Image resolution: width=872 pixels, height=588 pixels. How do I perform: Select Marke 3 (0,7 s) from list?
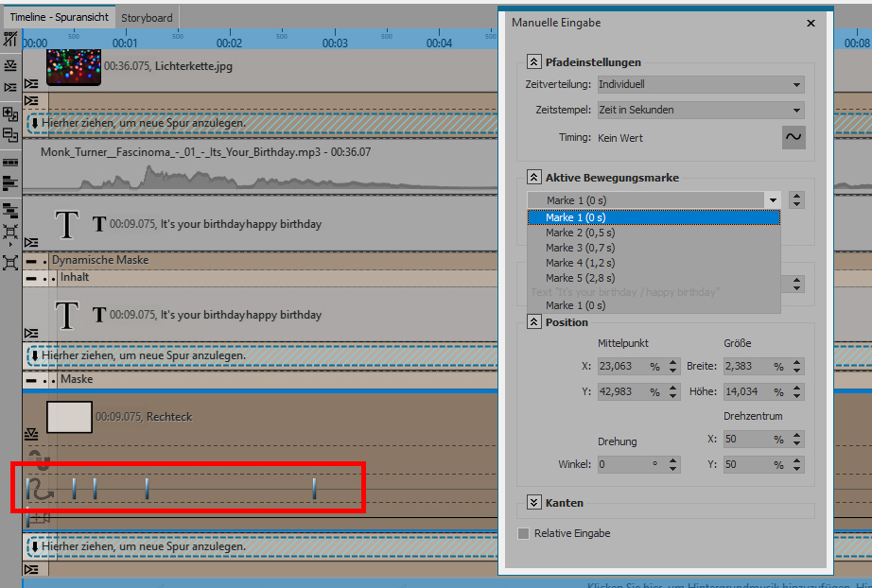click(x=580, y=248)
